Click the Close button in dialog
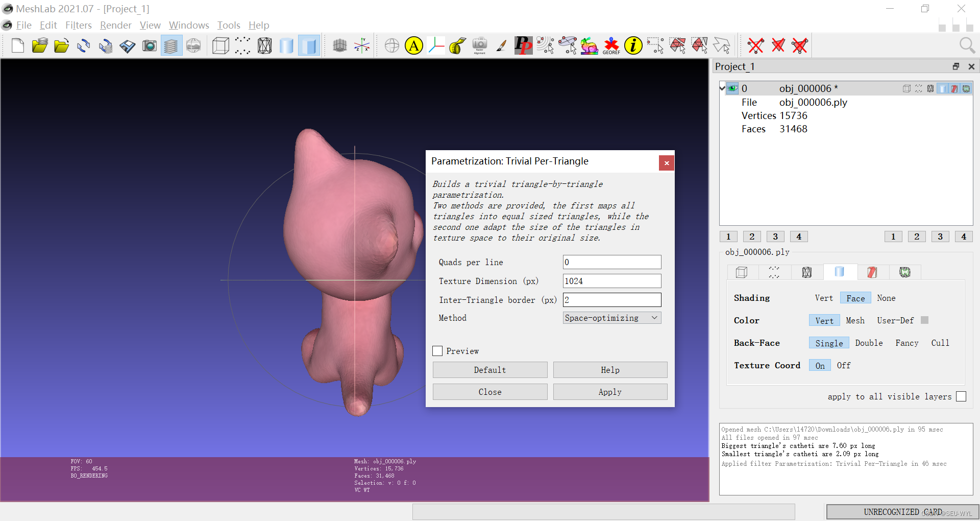This screenshot has width=980, height=521. pos(490,392)
